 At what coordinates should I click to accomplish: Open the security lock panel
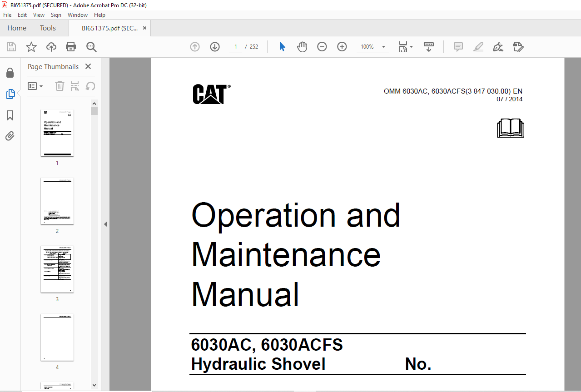point(10,73)
